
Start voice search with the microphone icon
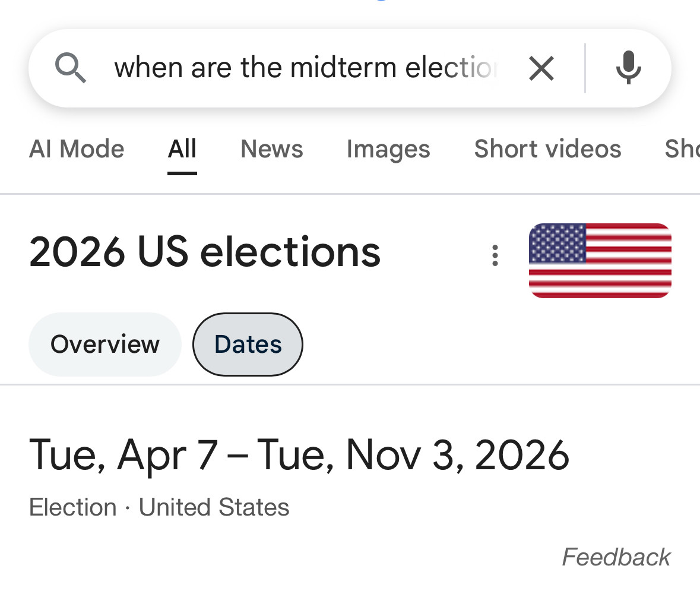click(x=629, y=68)
